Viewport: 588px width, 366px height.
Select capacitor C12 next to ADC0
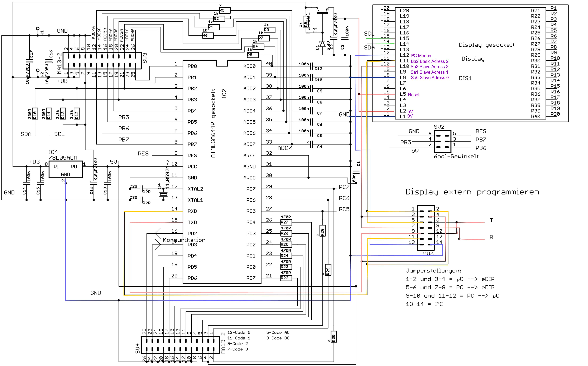pyautogui.click(x=312, y=66)
